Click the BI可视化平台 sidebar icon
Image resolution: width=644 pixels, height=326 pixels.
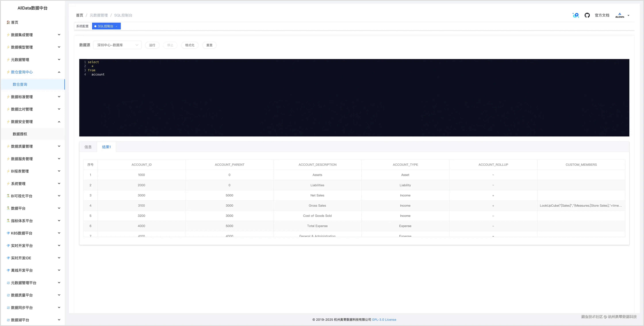click(8, 196)
